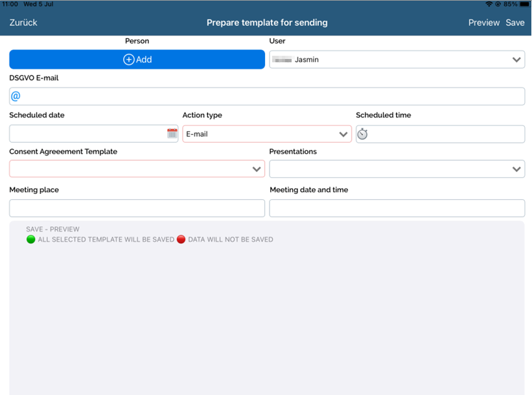Viewport: 532px width, 395px height.
Task: Click the green save indicator dot
Action: tap(30, 239)
